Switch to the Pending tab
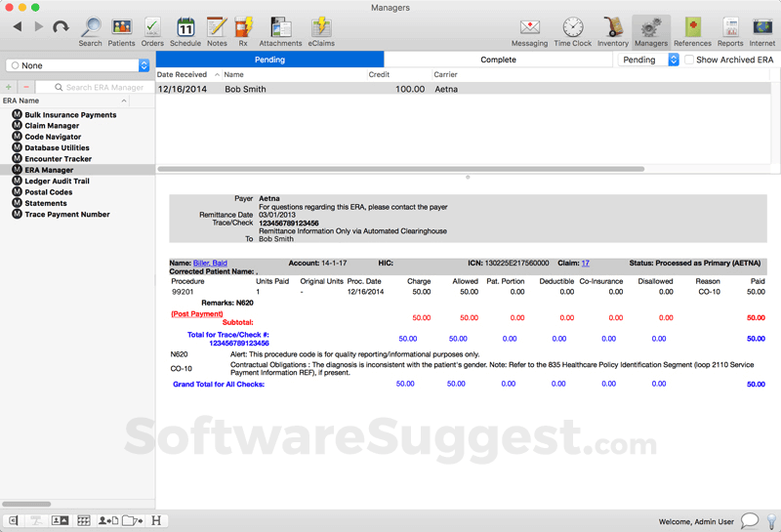 click(269, 60)
